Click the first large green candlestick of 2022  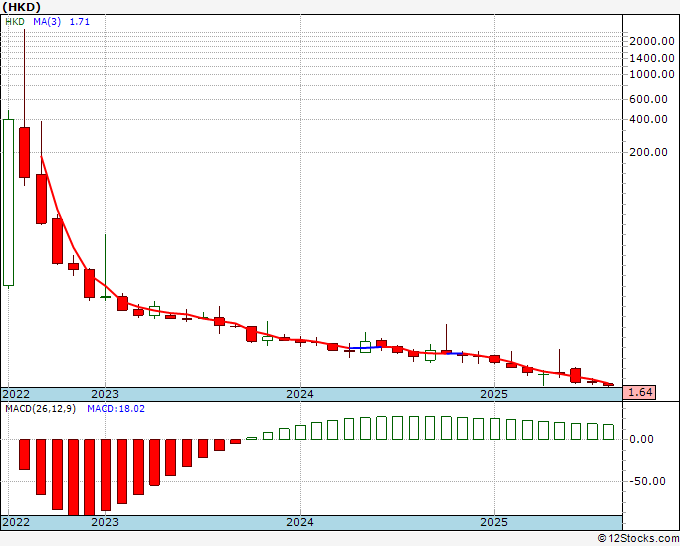pyautogui.click(x=8, y=202)
